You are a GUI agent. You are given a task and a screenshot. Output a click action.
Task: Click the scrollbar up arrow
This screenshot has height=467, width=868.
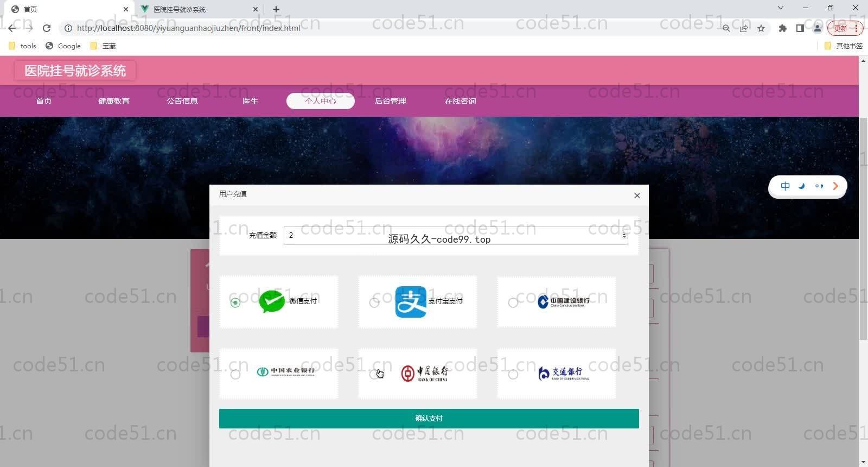tap(863, 60)
